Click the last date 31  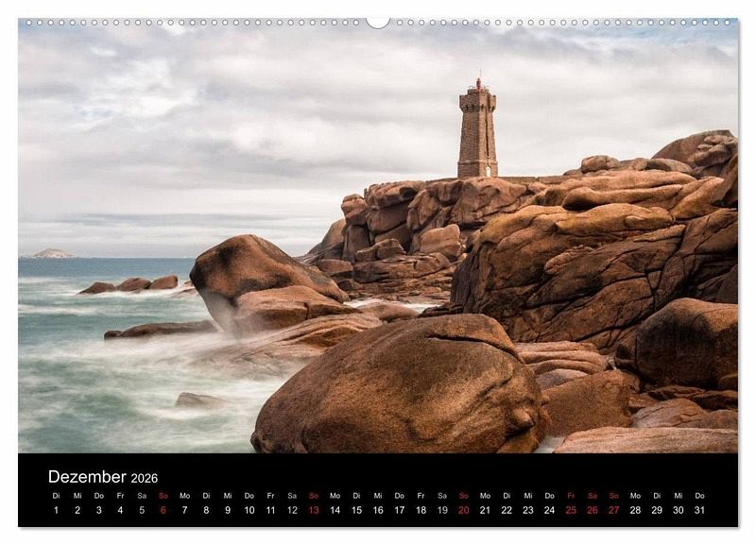pyautogui.click(x=699, y=510)
